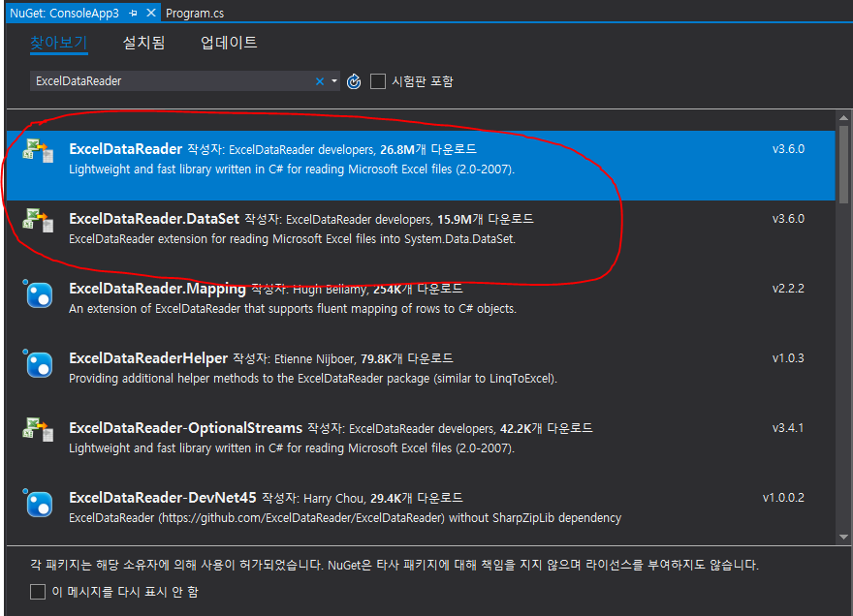
Task: Click version v3.6.0 of ExcelDataReader.DataSet
Action: click(788, 219)
